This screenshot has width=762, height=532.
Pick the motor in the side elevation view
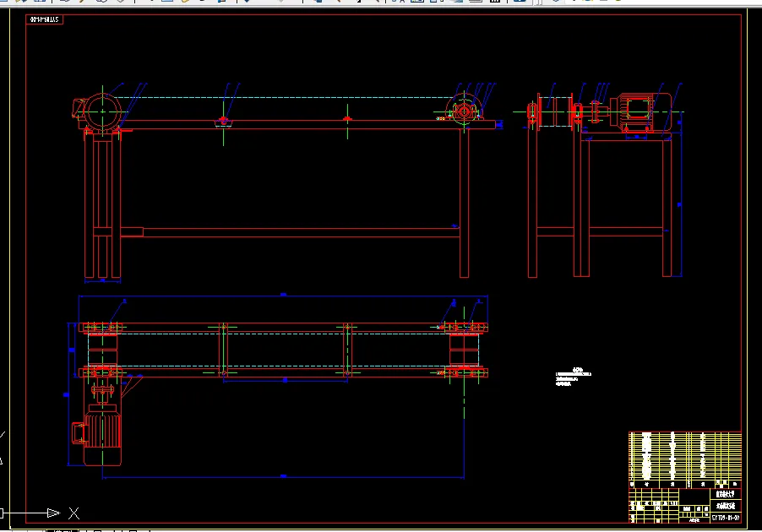[x=640, y=111]
